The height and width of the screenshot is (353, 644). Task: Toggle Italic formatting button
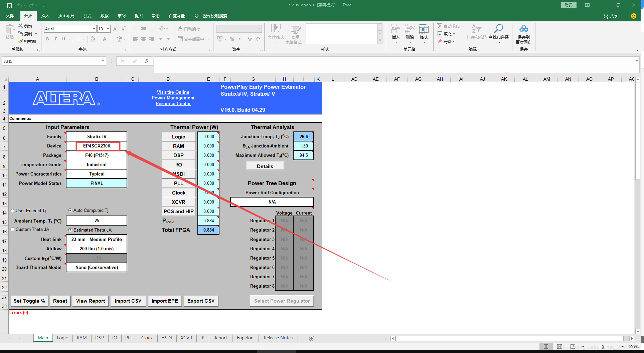click(x=55, y=39)
